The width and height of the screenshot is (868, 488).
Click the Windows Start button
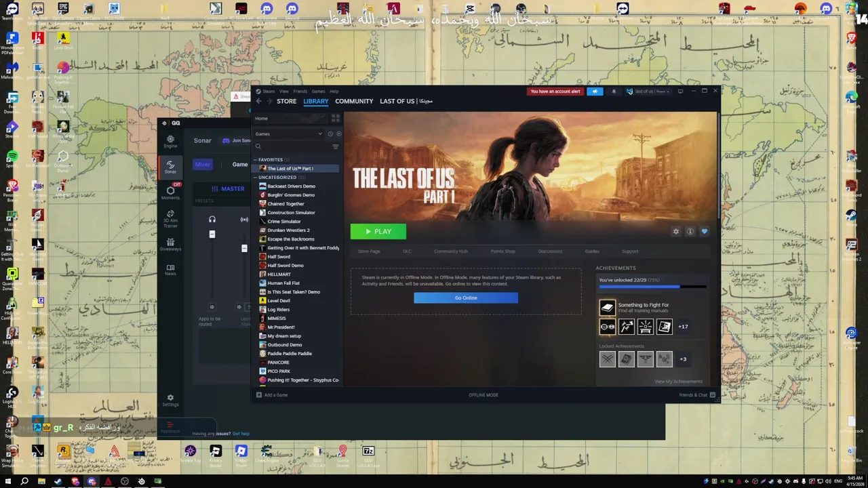7,482
